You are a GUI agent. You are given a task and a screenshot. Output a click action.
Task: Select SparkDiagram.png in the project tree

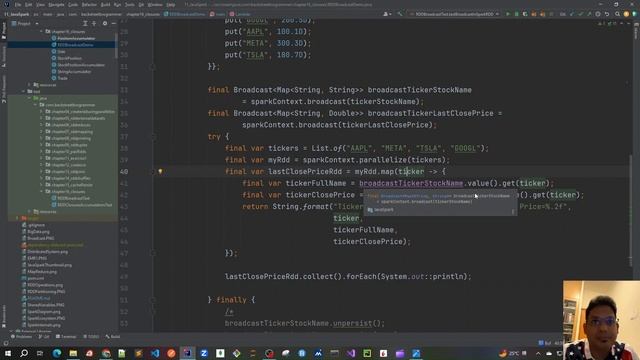[x=43, y=312]
